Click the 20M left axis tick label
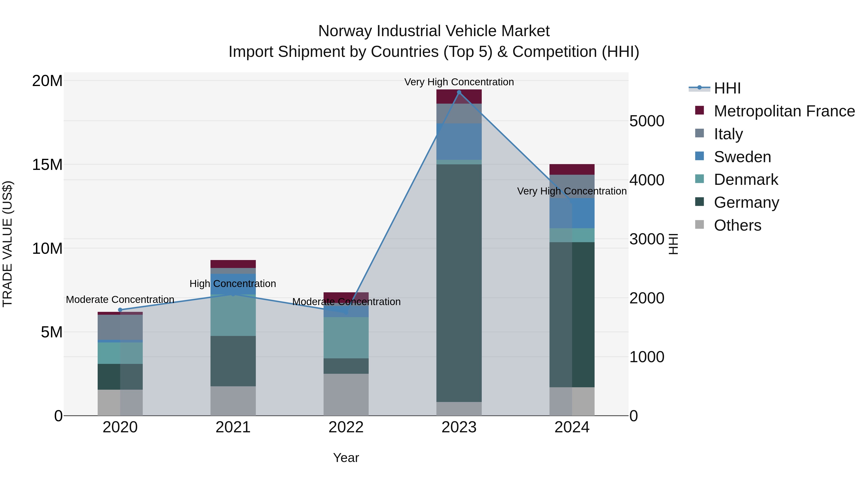Viewport: 868px width, 488px height. [47, 81]
